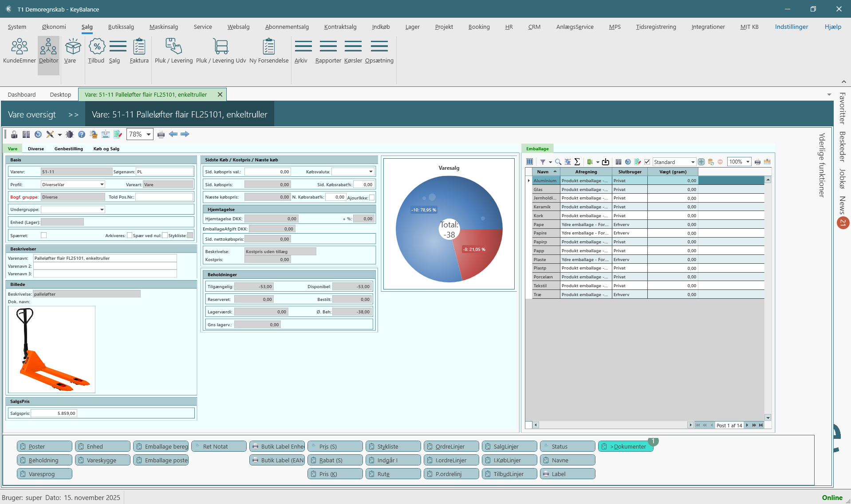Toggle the Spærret checkbox
The height and width of the screenshot is (504, 851).
[x=43, y=235]
